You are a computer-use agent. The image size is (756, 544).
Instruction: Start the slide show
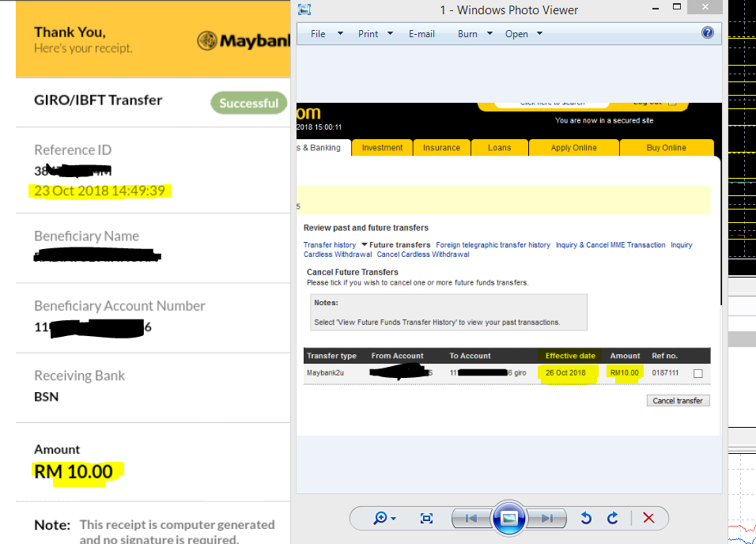pos(509,519)
